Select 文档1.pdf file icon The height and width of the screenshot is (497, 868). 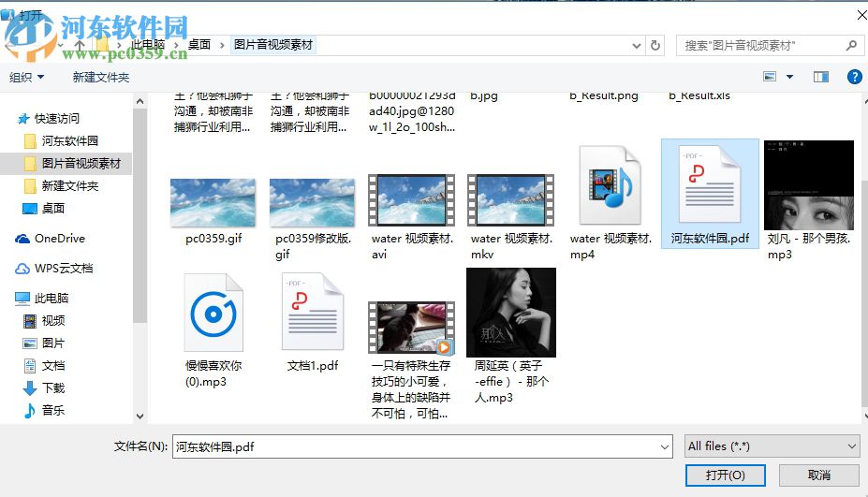312,312
